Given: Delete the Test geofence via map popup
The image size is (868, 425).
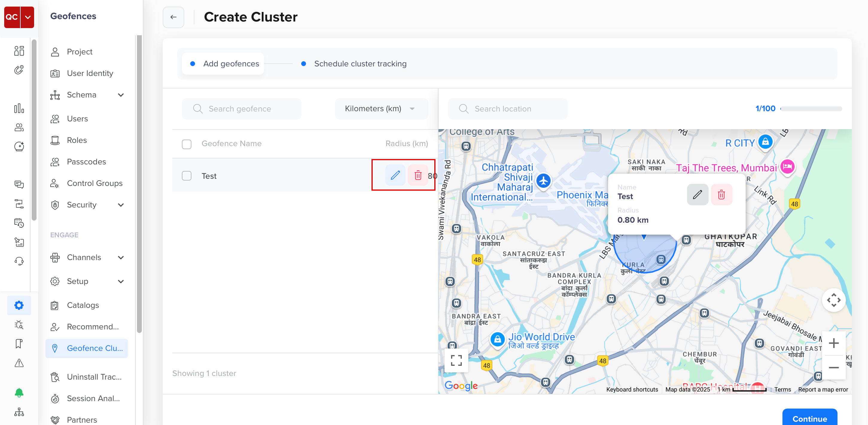Looking at the screenshot, I should coord(721,195).
